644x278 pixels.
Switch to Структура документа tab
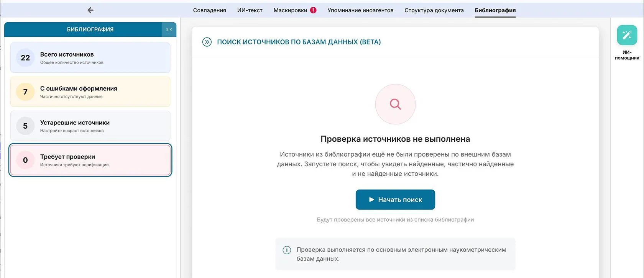pyautogui.click(x=434, y=10)
